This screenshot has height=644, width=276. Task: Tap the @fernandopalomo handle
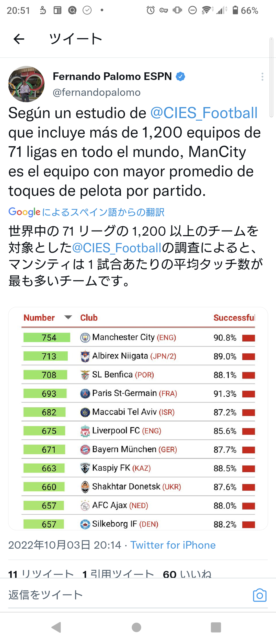[x=97, y=92]
